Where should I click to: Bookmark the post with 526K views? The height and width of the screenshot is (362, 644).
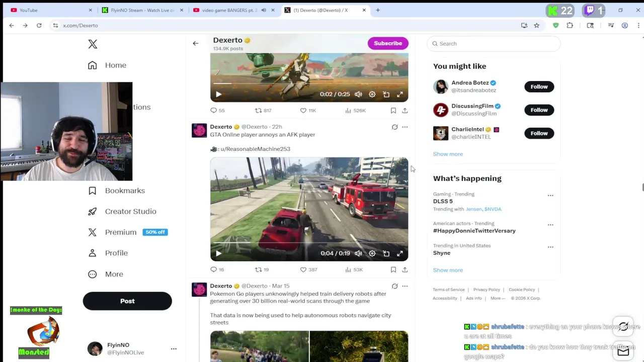pyautogui.click(x=393, y=111)
